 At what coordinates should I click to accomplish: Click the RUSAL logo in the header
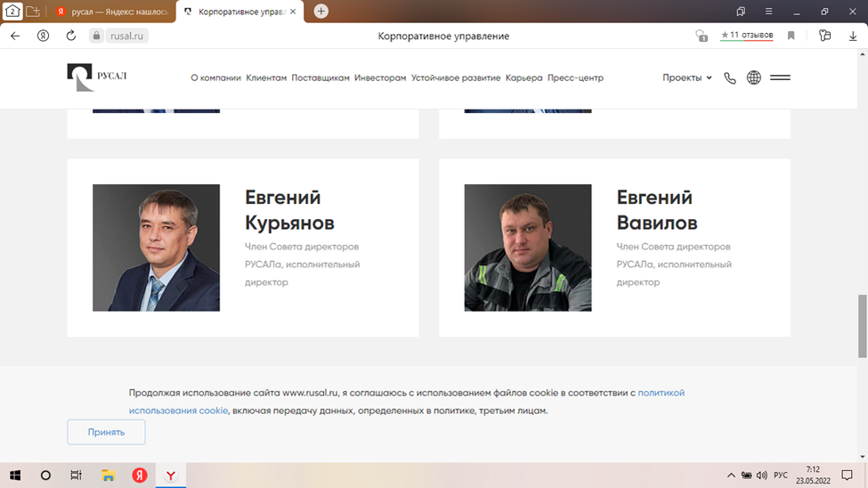point(97,77)
